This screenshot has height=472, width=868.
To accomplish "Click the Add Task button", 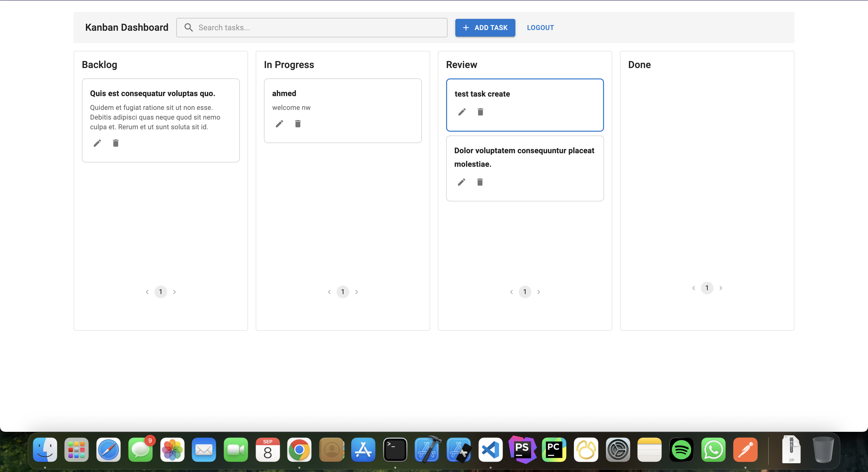I will coord(485,28).
